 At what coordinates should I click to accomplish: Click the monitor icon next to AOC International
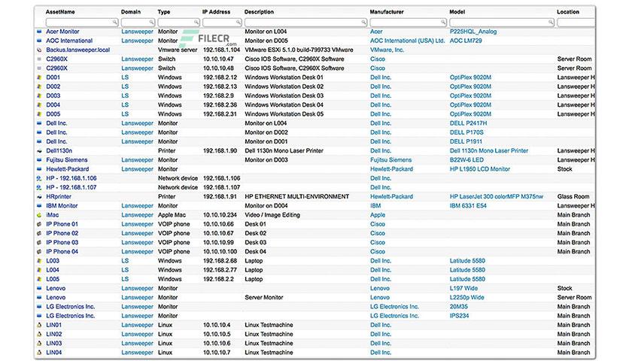(39, 41)
